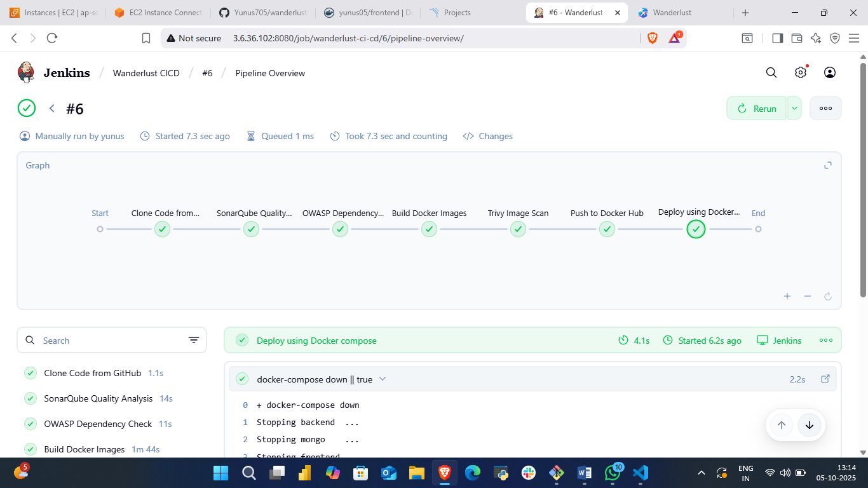The width and height of the screenshot is (868, 488).
Task: Select Trivy Image Scan stage node
Action: point(519,229)
